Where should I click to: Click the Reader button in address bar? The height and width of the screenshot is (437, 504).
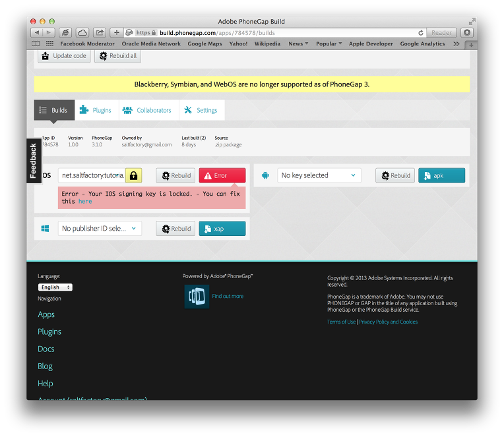click(441, 33)
